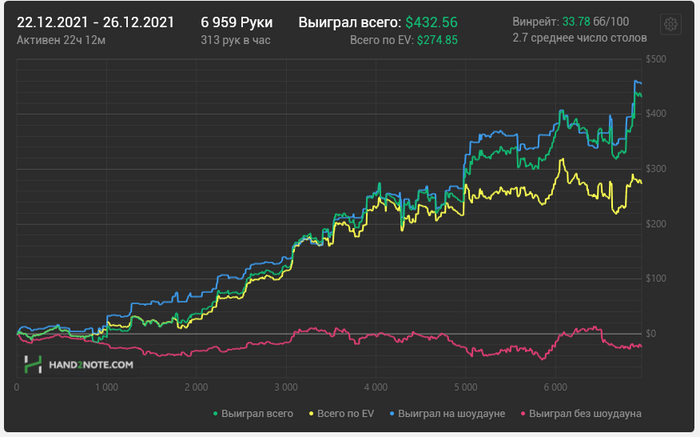Click the winrate value 33.78 бб/100
Screen dimensions: 700x437
pos(595,21)
